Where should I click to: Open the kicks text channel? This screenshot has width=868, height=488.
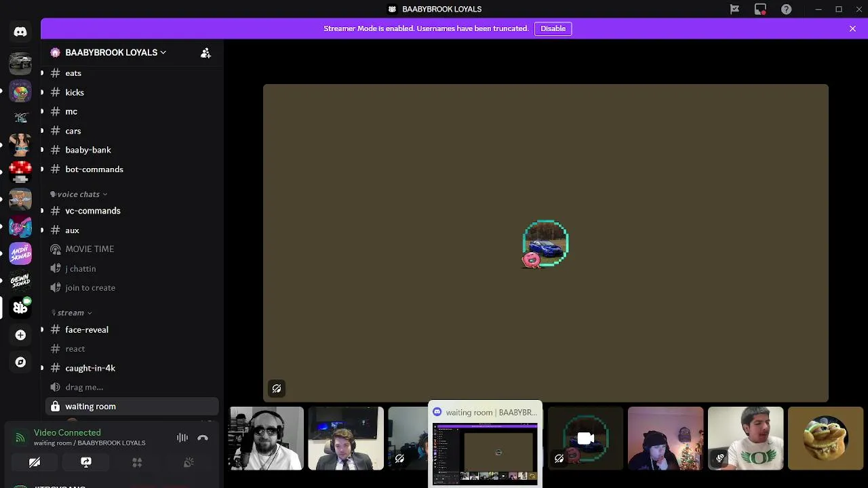132,92
